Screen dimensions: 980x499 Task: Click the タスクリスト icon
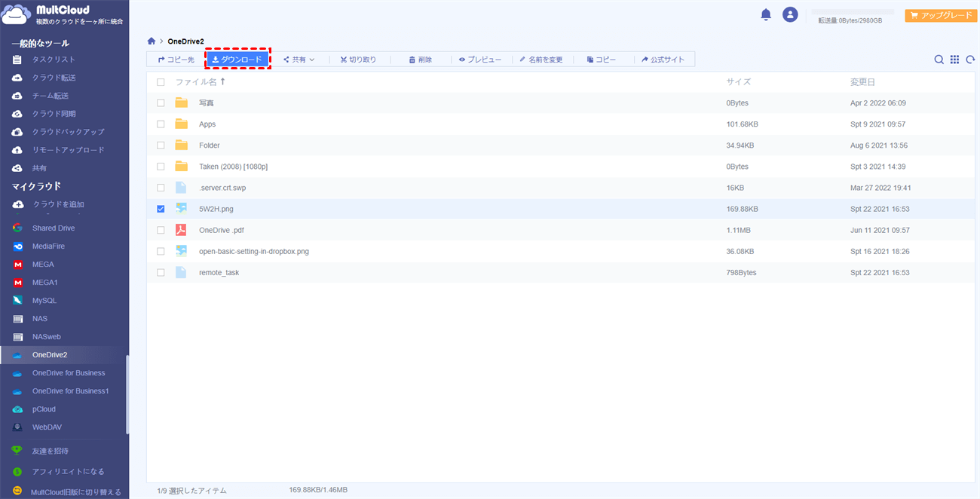(17, 60)
